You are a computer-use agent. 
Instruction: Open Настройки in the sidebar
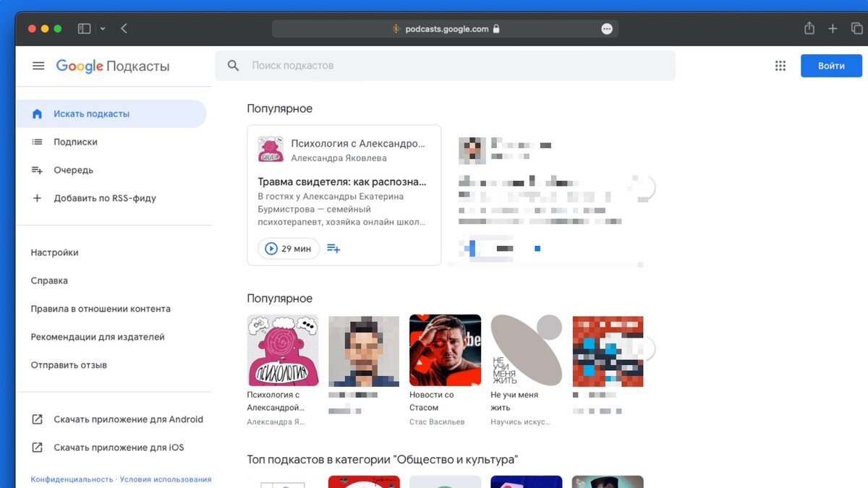pyautogui.click(x=54, y=253)
